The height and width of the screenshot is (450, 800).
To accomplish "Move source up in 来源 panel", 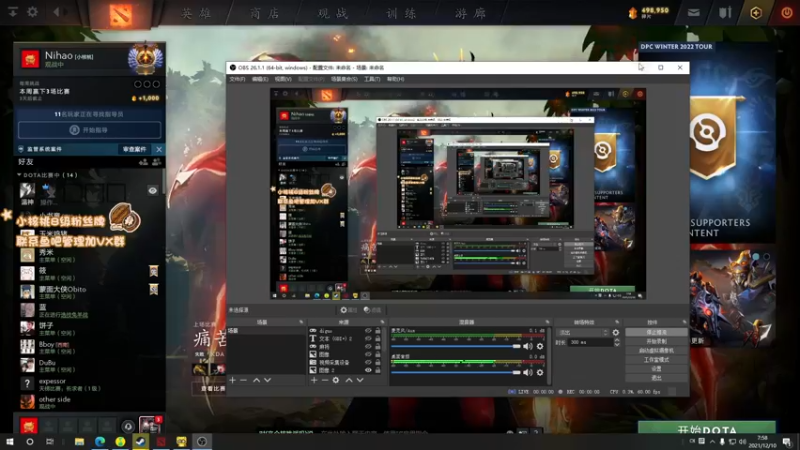I will click(x=349, y=380).
